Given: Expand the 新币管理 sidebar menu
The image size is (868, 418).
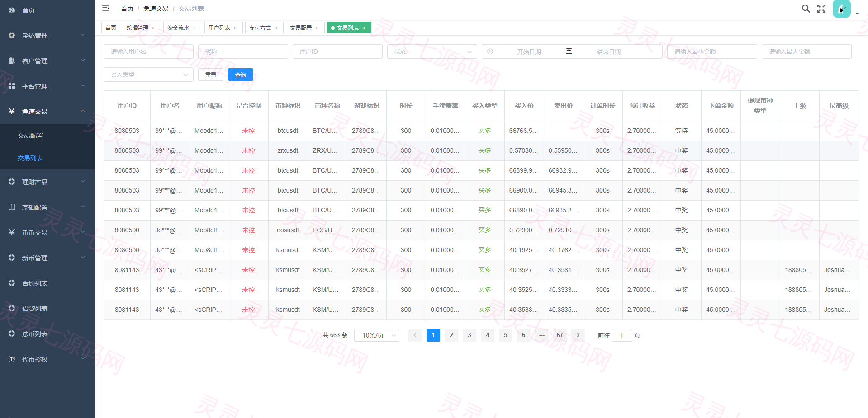Looking at the screenshot, I should coord(47,258).
